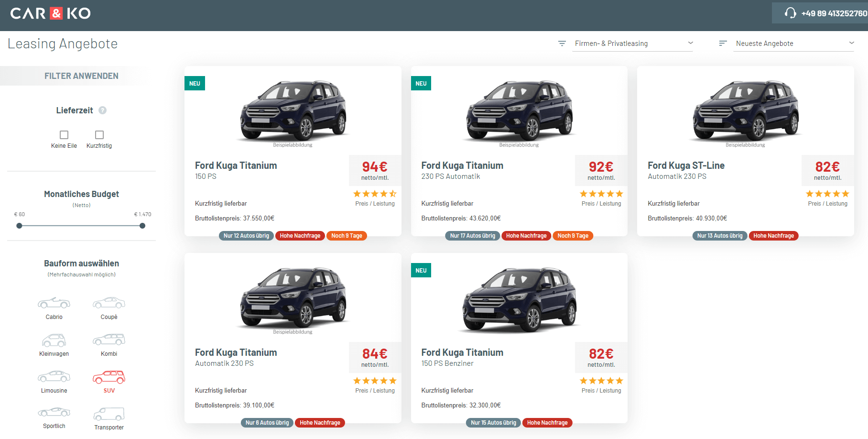Open the 84€ Ford Kuga Titanium car image

[x=293, y=298]
